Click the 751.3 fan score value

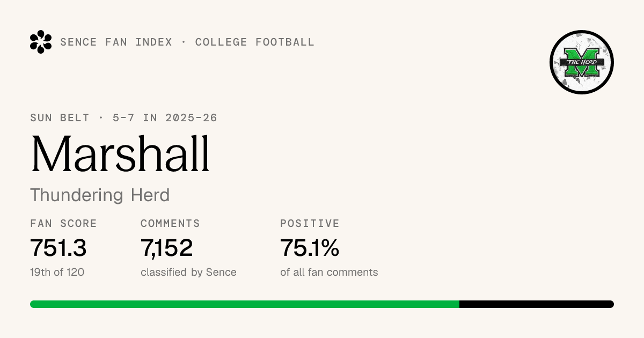58,248
